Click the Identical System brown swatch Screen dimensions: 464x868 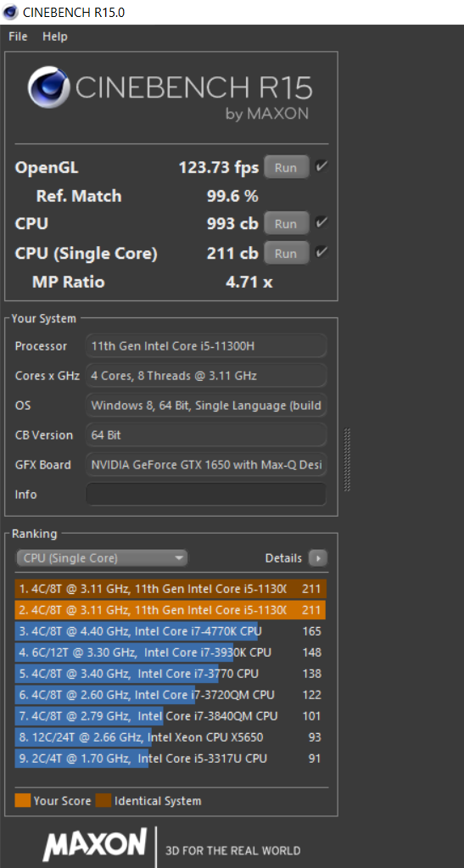coord(103,800)
